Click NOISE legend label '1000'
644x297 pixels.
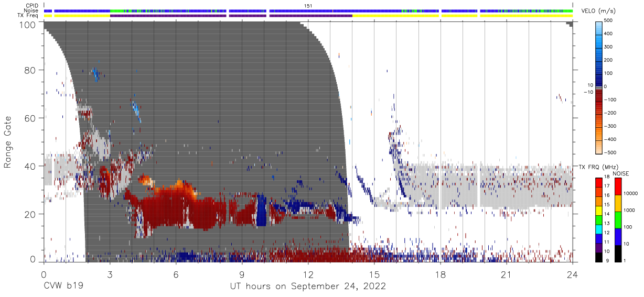point(630,210)
